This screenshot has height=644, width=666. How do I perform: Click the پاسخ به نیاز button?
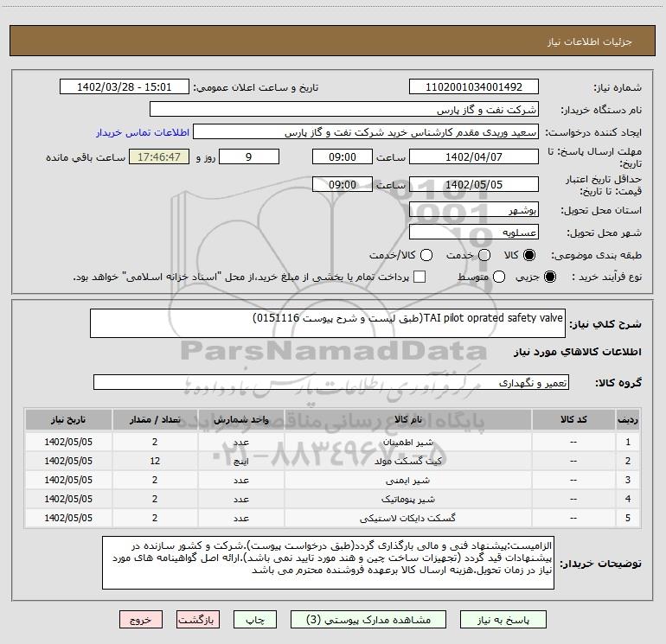tap(503, 620)
